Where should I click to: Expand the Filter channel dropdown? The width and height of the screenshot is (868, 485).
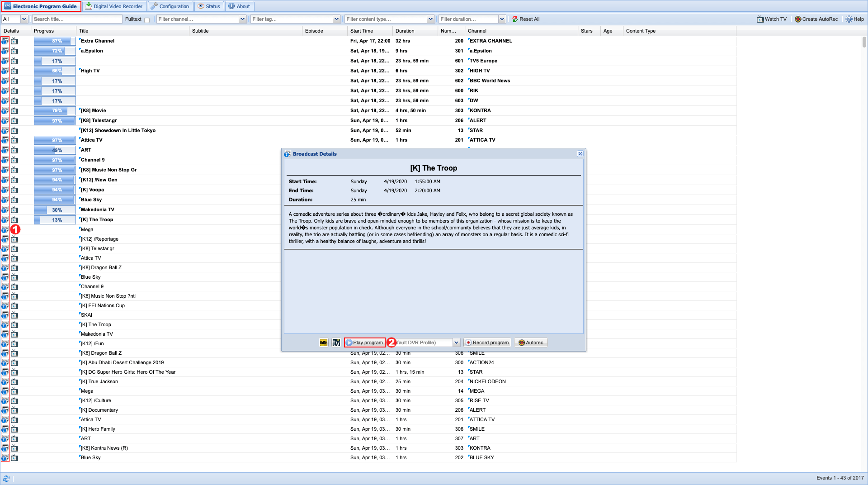(x=242, y=19)
